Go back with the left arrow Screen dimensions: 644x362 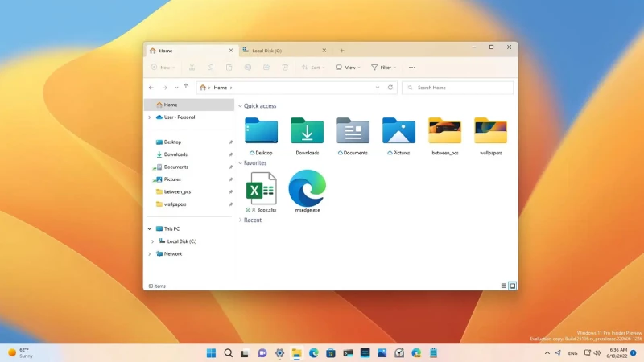pyautogui.click(x=151, y=88)
